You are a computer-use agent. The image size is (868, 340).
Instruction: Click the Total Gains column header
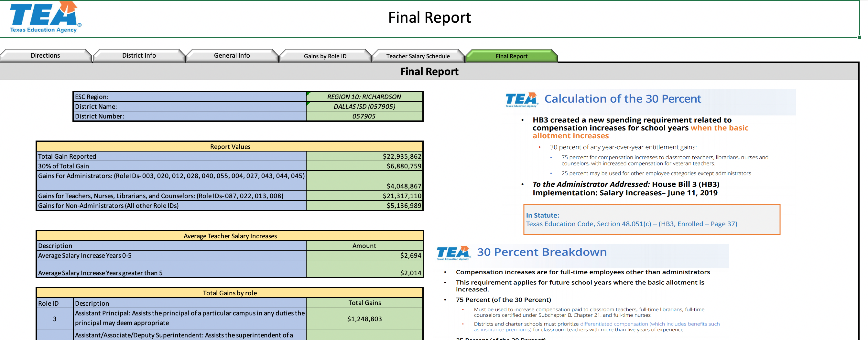pos(364,303)
